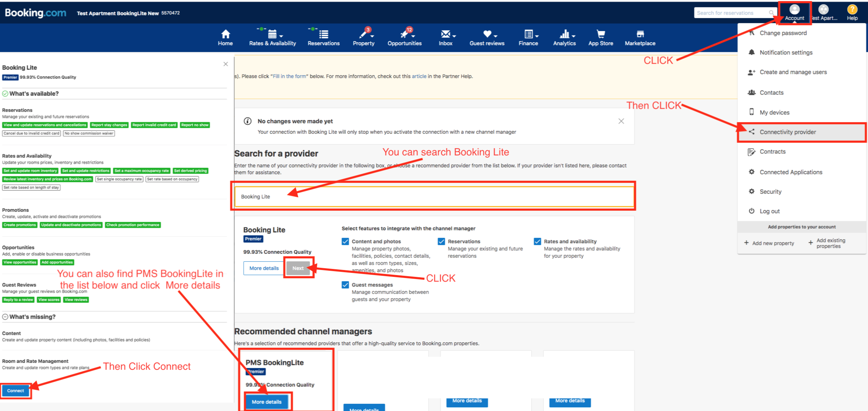Open the Reservations list icon

coord(324,34)
